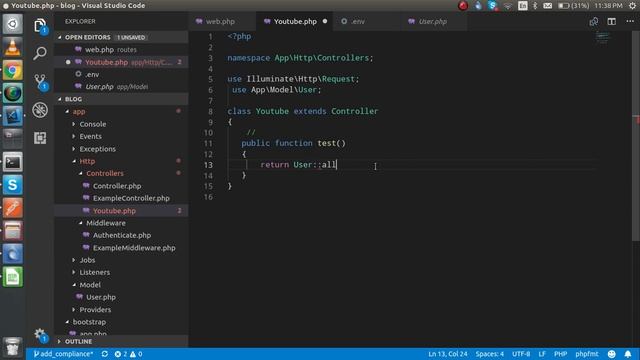Open ExampleController.php in the tree

coord(131,198)
